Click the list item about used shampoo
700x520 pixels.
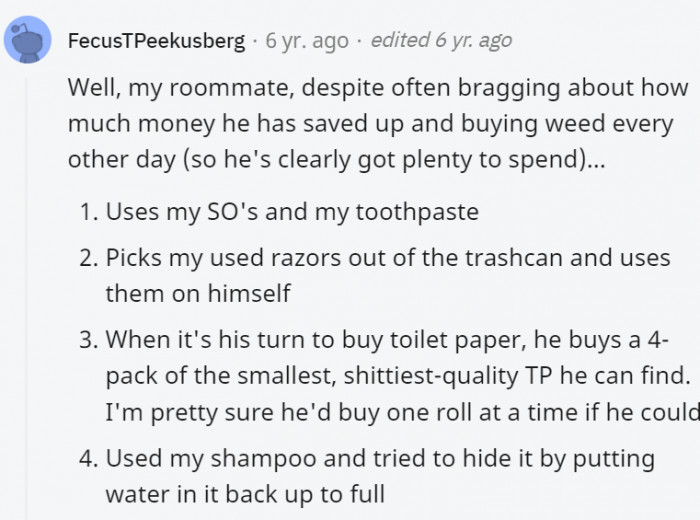(380, 476)
